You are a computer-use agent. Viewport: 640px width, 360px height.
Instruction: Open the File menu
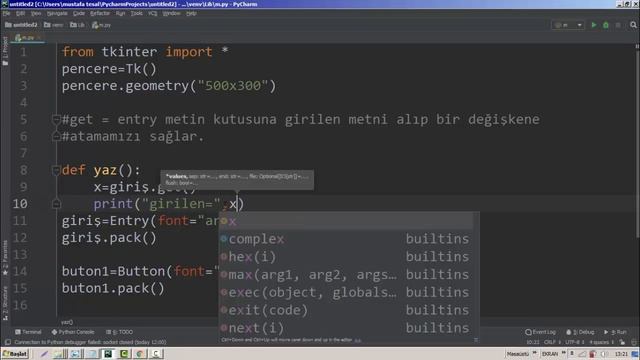(x=6, y=13)
